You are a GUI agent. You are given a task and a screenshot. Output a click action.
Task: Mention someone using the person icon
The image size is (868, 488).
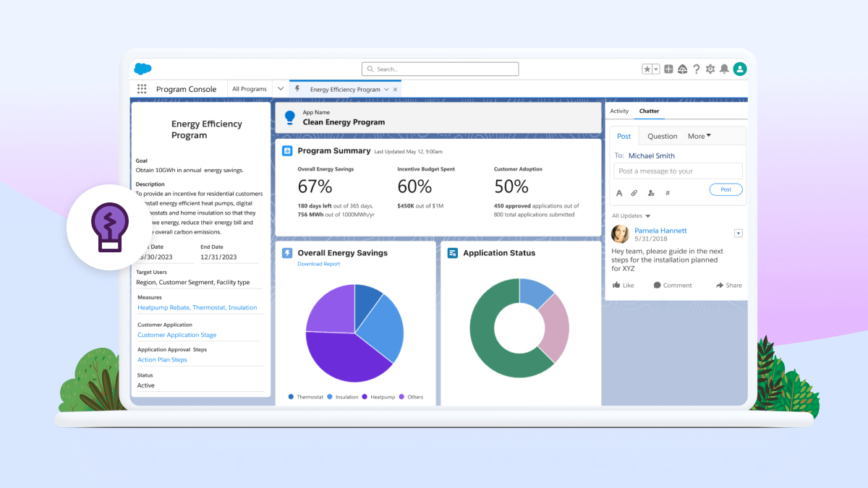[x=650, y=192]
